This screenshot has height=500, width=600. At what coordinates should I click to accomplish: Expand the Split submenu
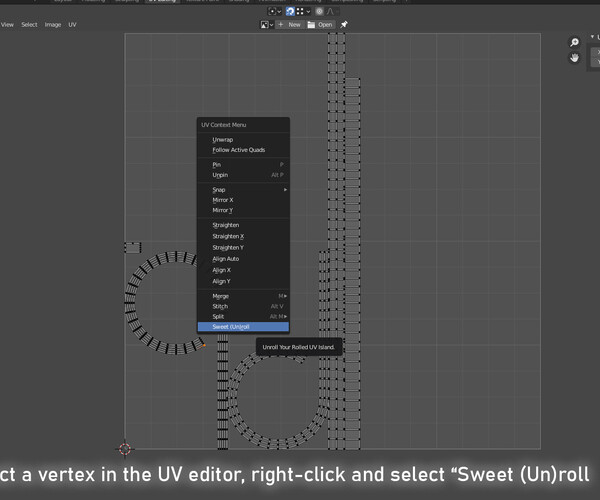coord(243,316)
